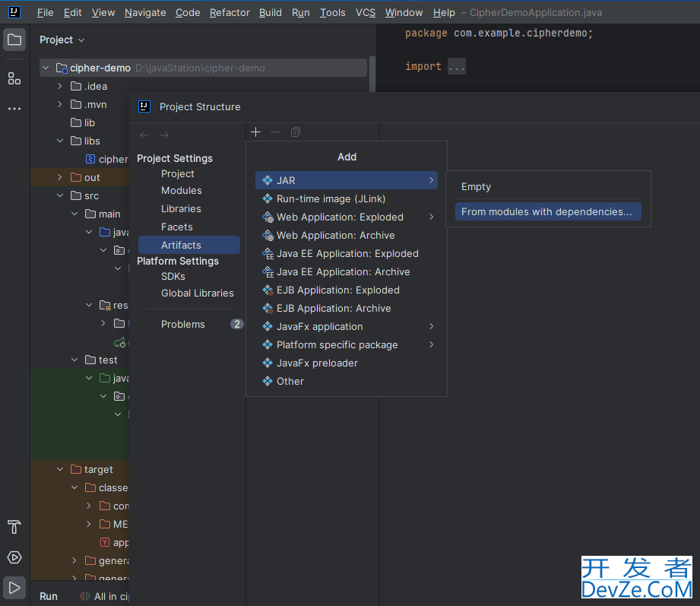Open Global Libraries settings
This screenshot has height=606, width=700.
click(x=198, y=293)
